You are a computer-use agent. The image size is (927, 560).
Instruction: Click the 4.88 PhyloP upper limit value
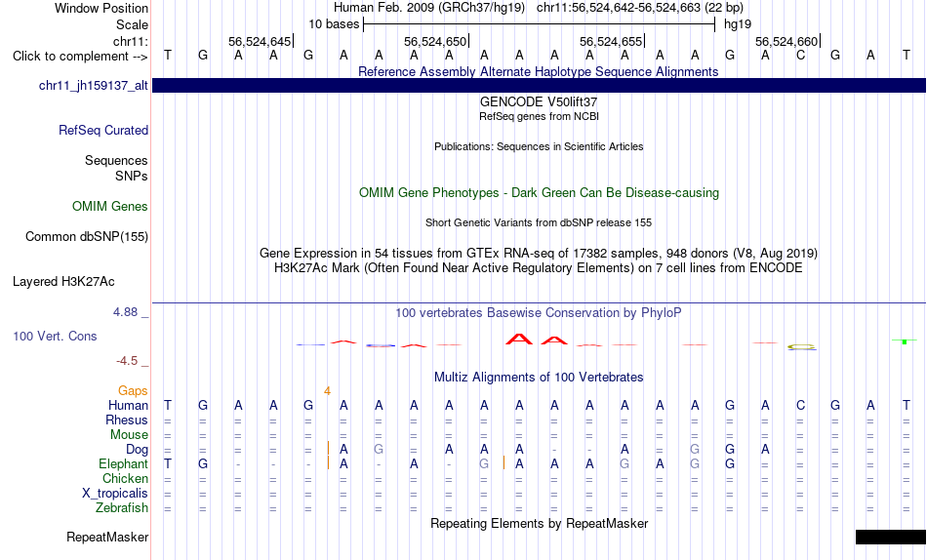[x=125, y=311]
